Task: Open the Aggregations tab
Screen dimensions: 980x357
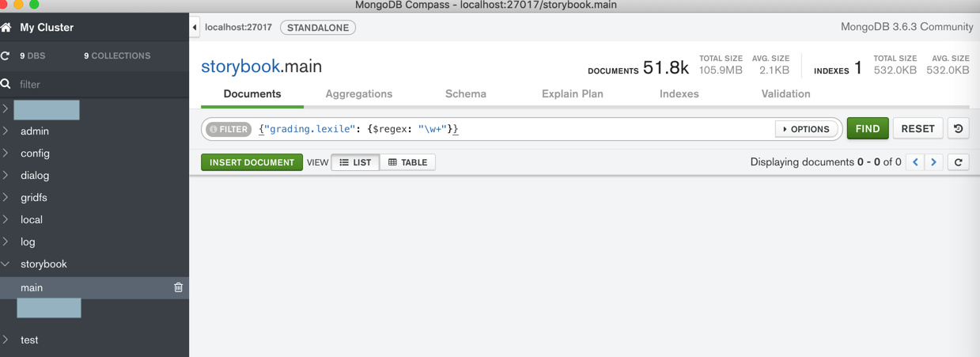Action: tap(358, 93)
